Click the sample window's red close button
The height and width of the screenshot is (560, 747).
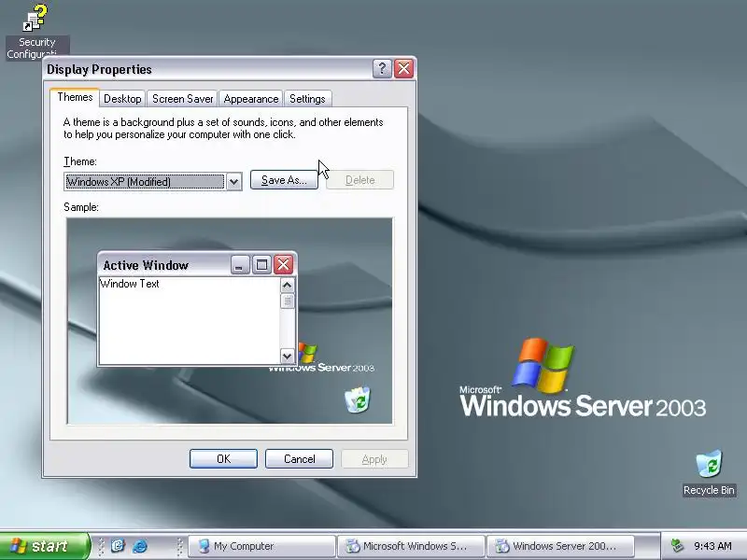pyautogui.click(x=284, y=264)
